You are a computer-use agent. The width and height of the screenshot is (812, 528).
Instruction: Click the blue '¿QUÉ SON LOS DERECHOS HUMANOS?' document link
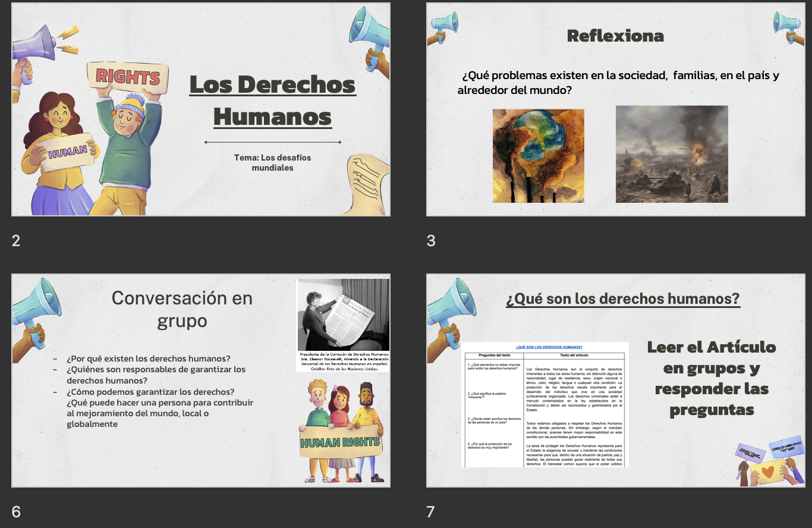[549, 347]
